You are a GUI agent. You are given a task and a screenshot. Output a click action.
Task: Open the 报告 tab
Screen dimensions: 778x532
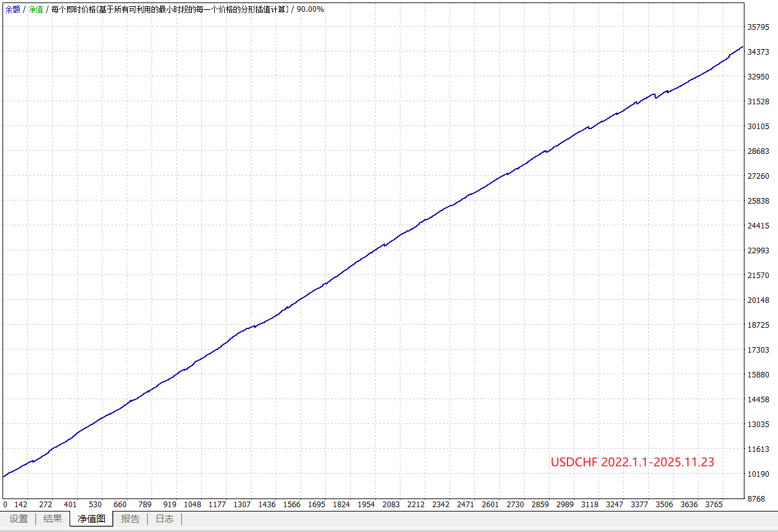[130, 519]
